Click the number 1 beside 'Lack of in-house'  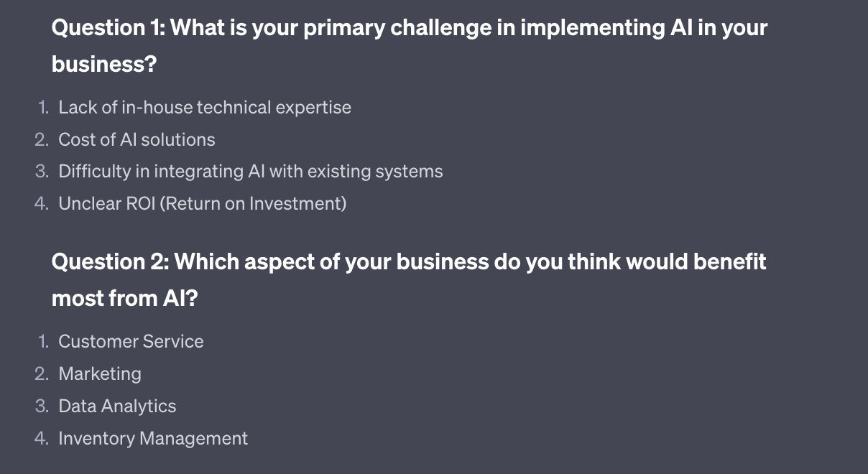(43, 108)
